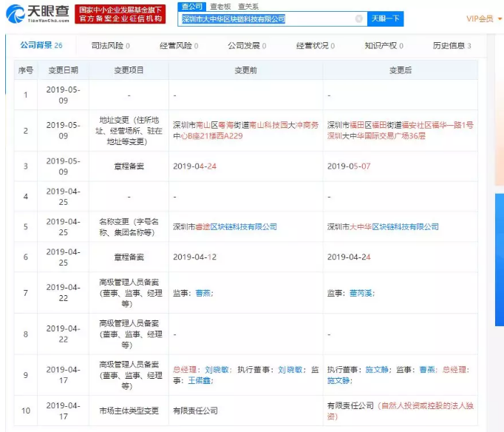Click the date 2019-05-07 in row 3
The width and height of the screenshot is (504, 432).
point(349,166)
